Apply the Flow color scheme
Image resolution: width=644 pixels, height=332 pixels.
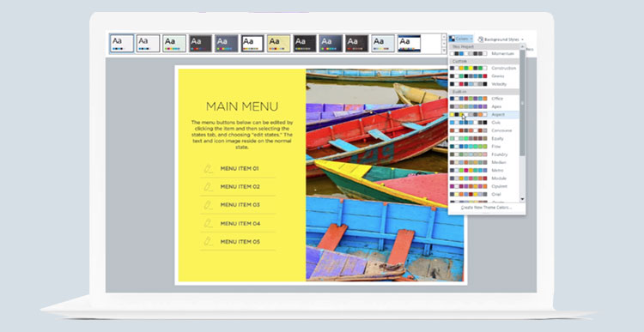coord(483,146)
